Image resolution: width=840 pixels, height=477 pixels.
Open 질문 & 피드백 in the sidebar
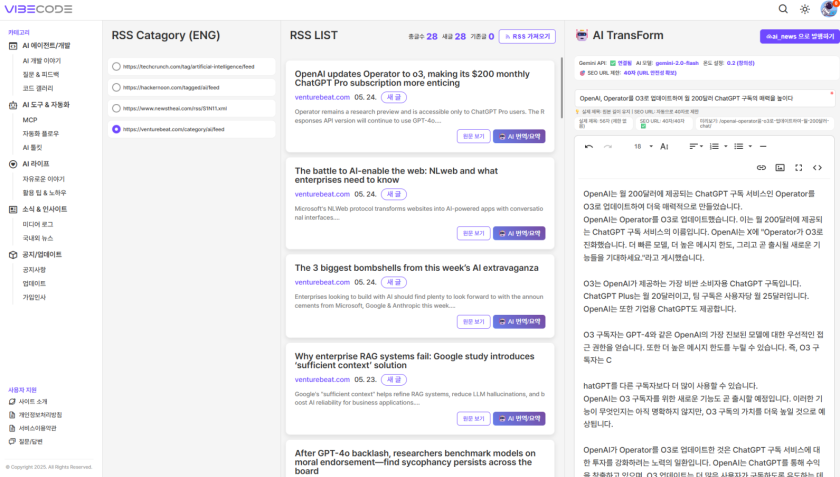coord(41,74)
